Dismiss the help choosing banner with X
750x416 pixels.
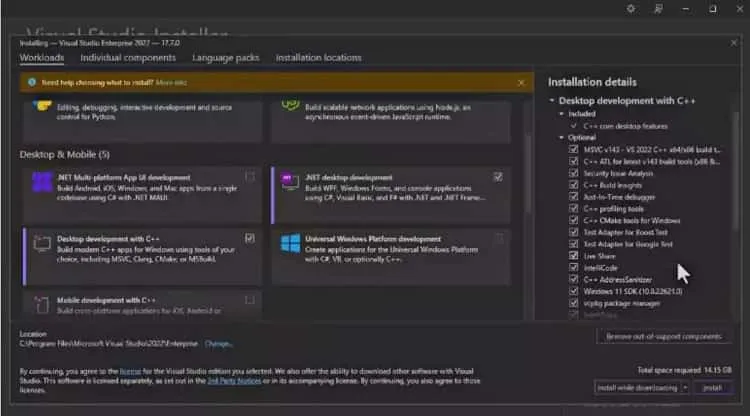tap(521, 83)
